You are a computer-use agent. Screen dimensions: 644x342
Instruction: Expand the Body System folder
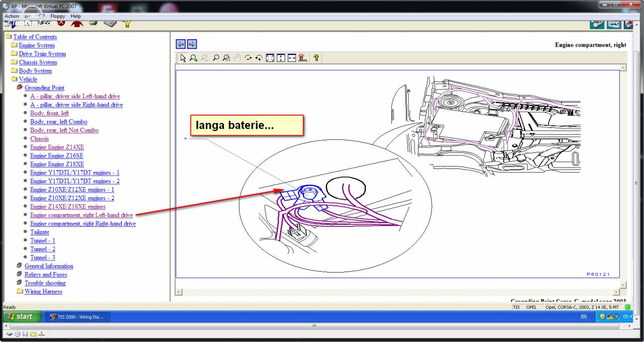(14, 71)
